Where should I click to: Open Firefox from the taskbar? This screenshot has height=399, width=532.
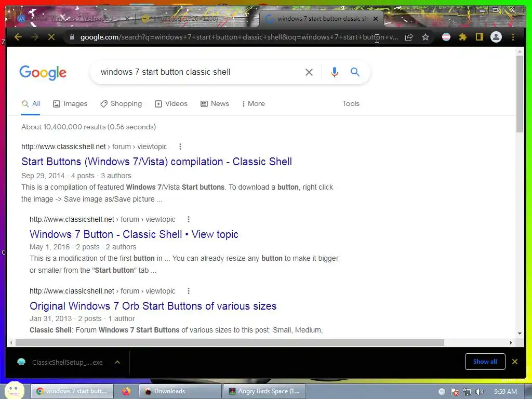click(x=126, y=391)
